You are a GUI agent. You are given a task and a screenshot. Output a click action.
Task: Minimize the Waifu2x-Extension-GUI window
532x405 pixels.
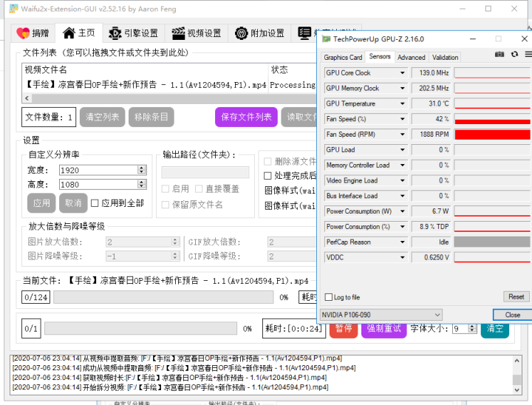click(x=463, y=9)
